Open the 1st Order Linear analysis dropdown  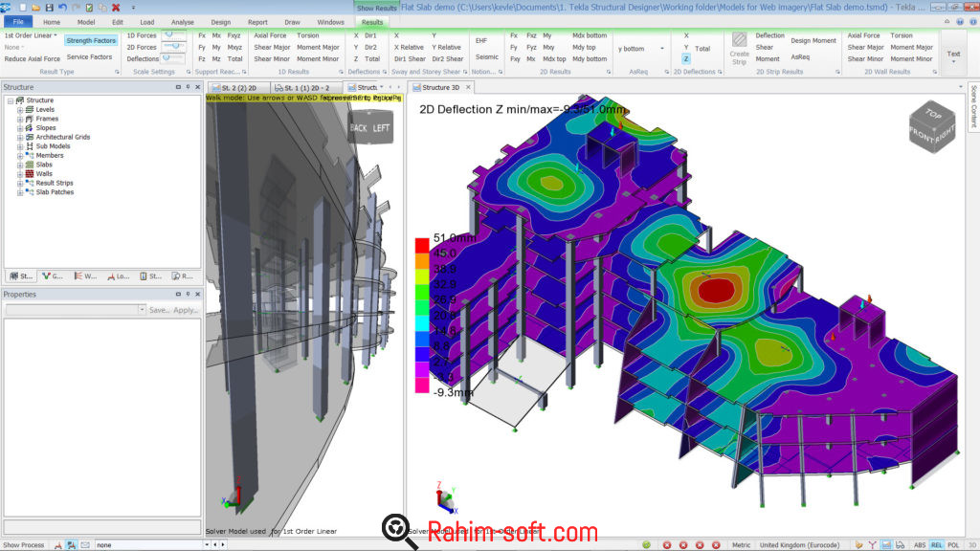click(31, 35)
